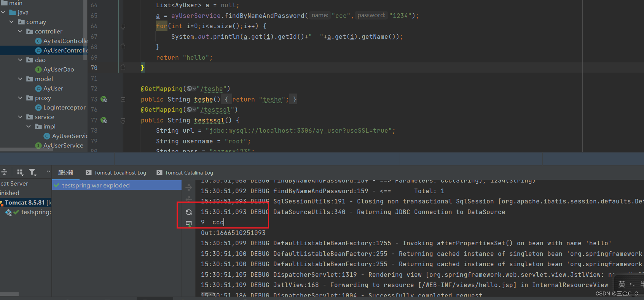Click the scroll to end console icon

click(x=189, y=224)
